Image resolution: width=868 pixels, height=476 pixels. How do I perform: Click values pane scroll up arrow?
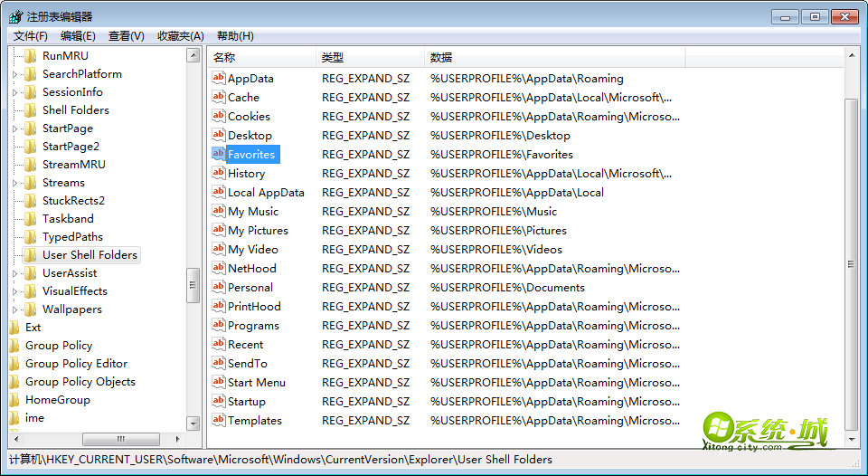click(852, 55)
